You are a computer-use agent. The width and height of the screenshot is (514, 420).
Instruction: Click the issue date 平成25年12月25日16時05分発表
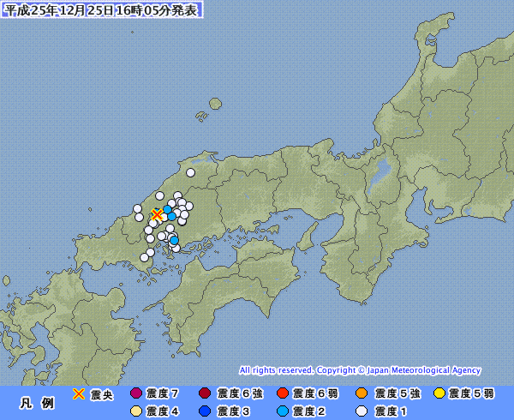[102, 9]
